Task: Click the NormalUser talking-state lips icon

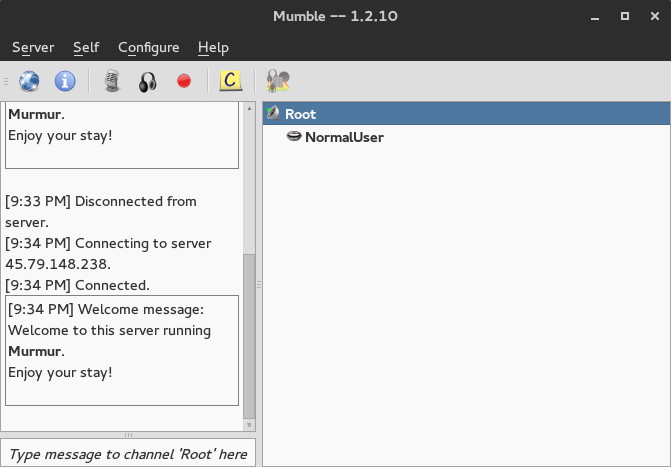Action: pos(294,137)
